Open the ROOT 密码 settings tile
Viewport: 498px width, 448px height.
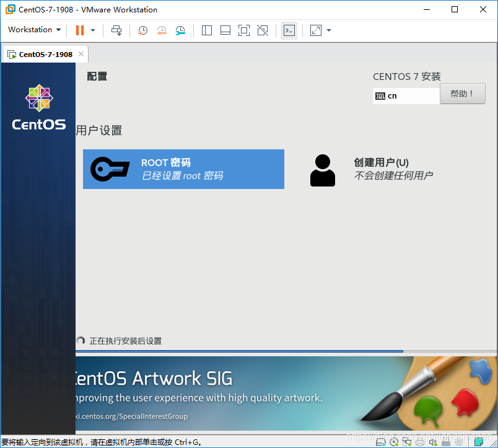183,169
